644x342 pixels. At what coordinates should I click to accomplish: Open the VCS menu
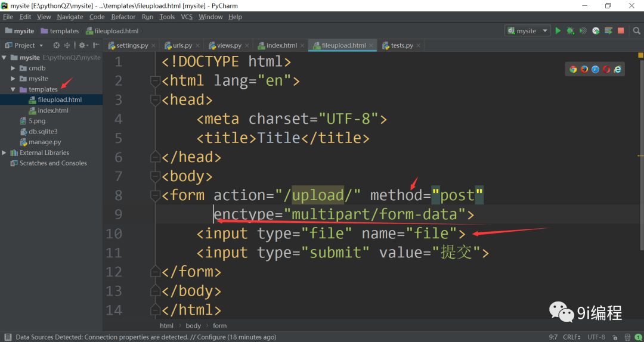pos(187,17)
